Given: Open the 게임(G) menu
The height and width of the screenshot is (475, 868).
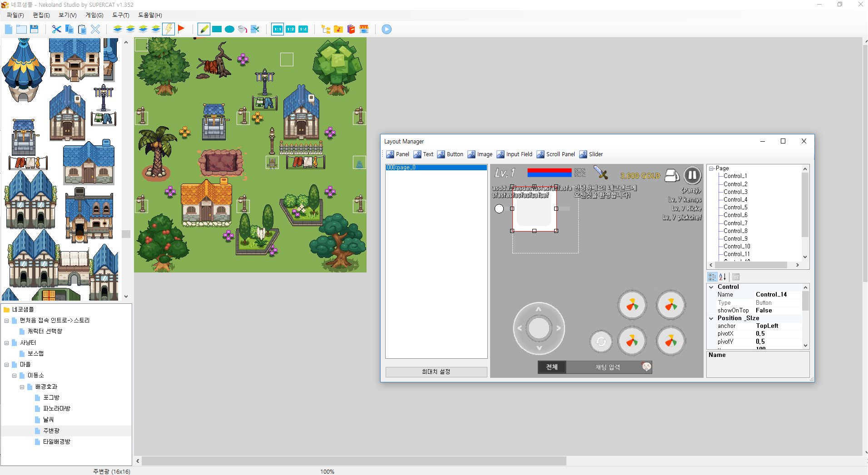Looking at the screenshot, I should tap(94, 15).
